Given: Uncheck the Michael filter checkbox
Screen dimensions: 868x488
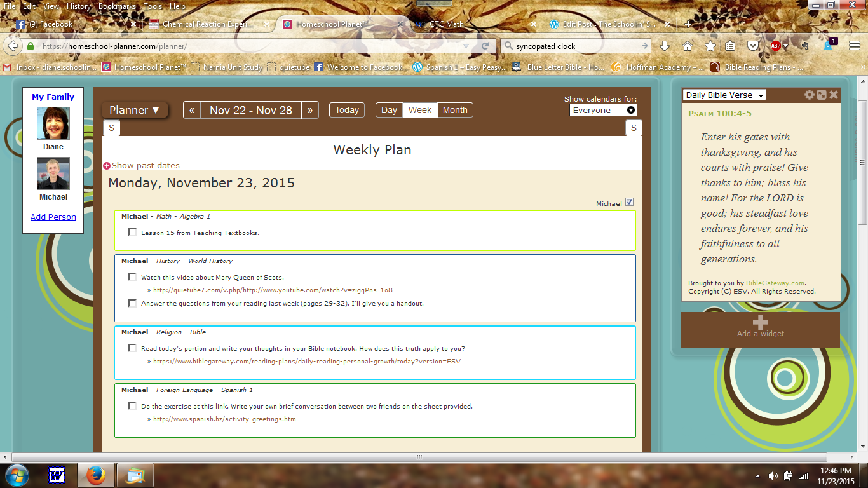Looking at the screenshot, I should [x=629, y=203].
